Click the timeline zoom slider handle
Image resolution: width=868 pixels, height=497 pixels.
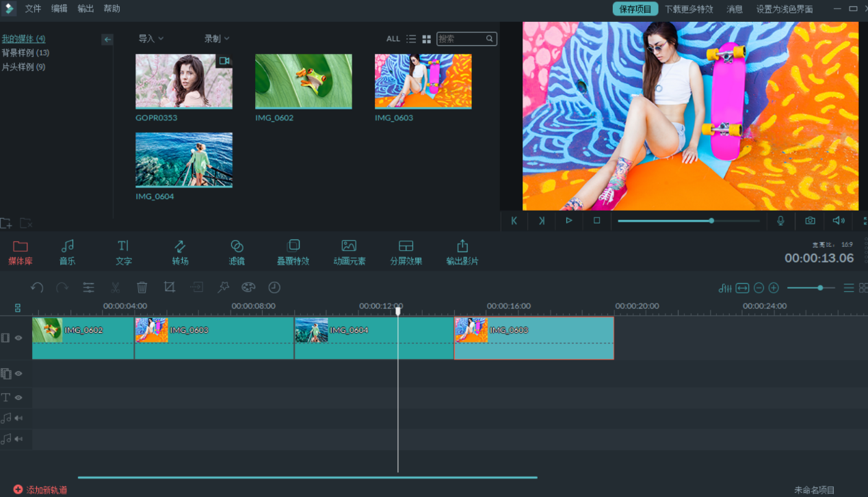coord(820,288)
